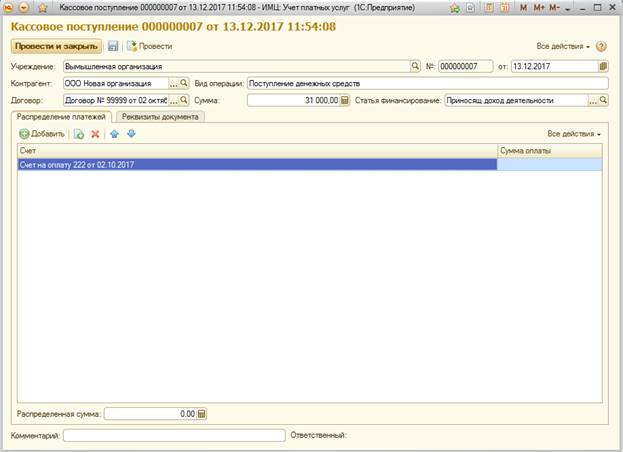This screenshot has width=623, height=452.
Task: Click the red delete row icon
Action: 96,133
